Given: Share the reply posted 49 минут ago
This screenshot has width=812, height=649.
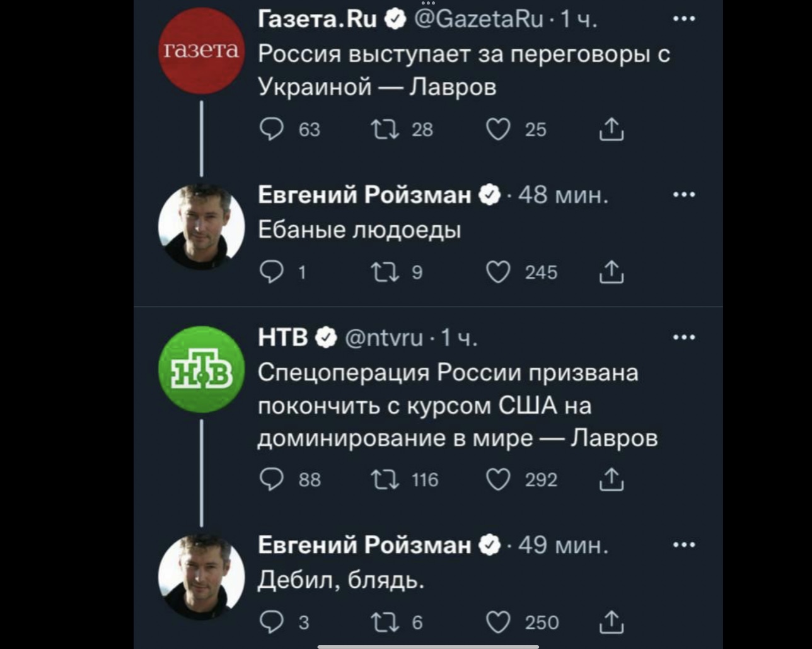Looking at the screenshot, I should tap(611, 623).
